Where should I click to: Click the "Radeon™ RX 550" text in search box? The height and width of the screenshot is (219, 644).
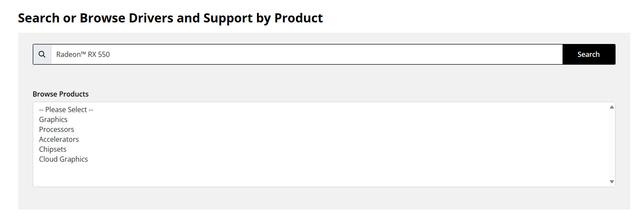83,54
